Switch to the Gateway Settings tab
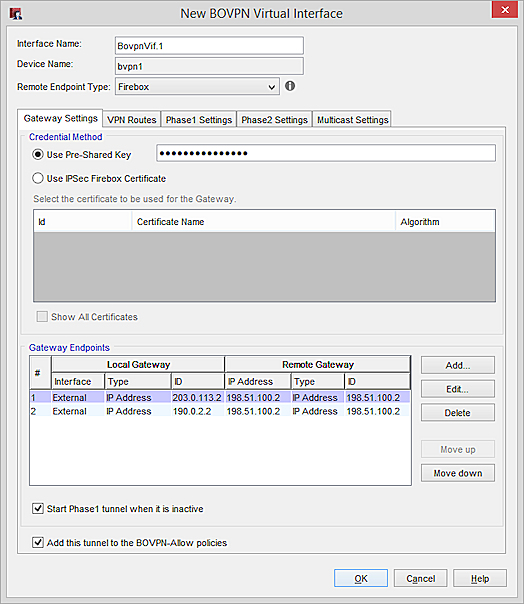Viewport: 524px width, 604px height. (x=60, y=118)
